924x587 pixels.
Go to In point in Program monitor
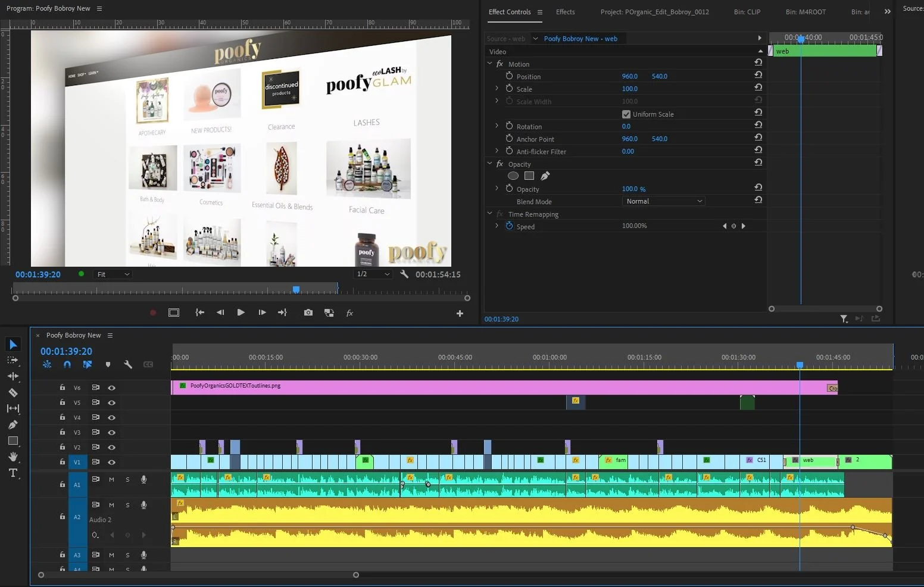tap(199, 313)
